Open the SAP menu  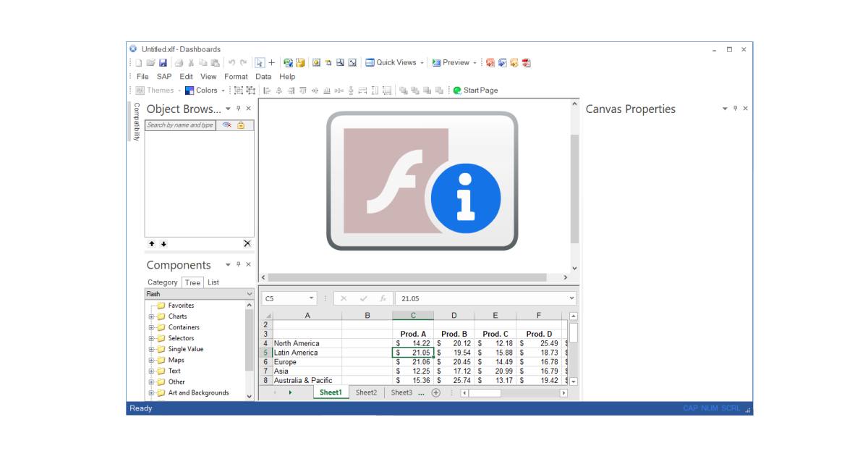(164, 77)
